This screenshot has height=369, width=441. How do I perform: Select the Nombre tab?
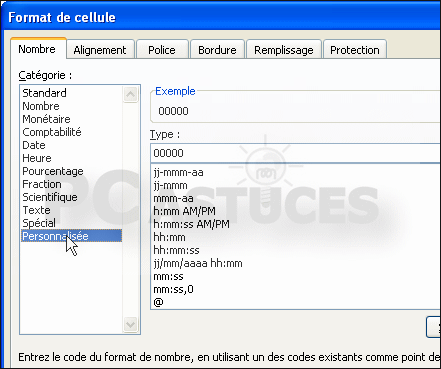pyautogui.click(x=37, y=49)
